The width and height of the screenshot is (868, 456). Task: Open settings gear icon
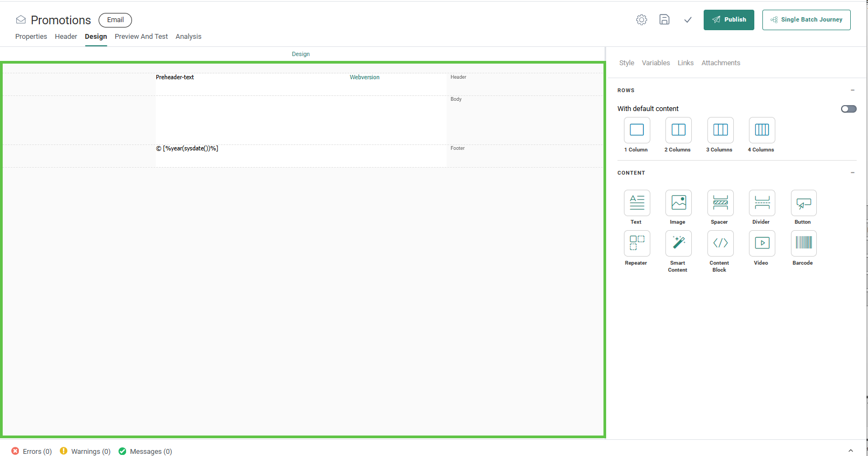tap(641, 20)
